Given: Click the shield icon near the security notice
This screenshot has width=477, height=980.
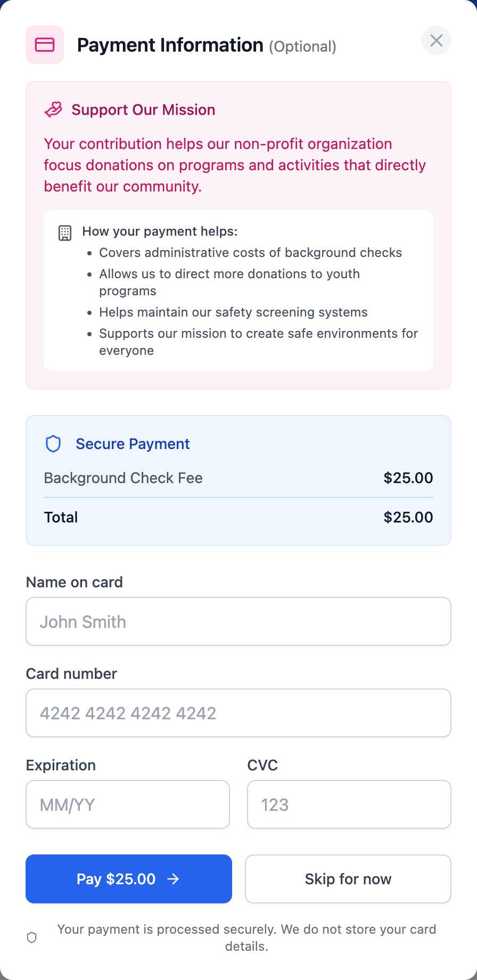Looking at the screenshot, I should tap(31, 937).
